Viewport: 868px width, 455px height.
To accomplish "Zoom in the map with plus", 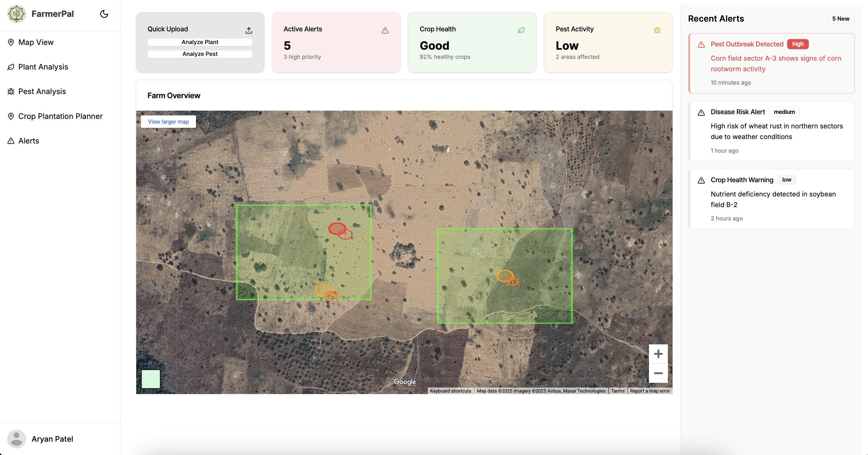I will pyautogui.click(x=658, y=354).
